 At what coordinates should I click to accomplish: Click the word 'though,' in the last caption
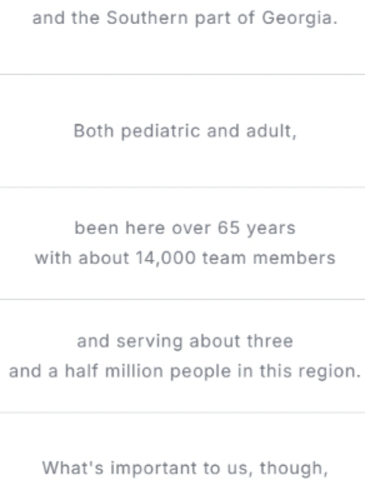coord(294,468)
